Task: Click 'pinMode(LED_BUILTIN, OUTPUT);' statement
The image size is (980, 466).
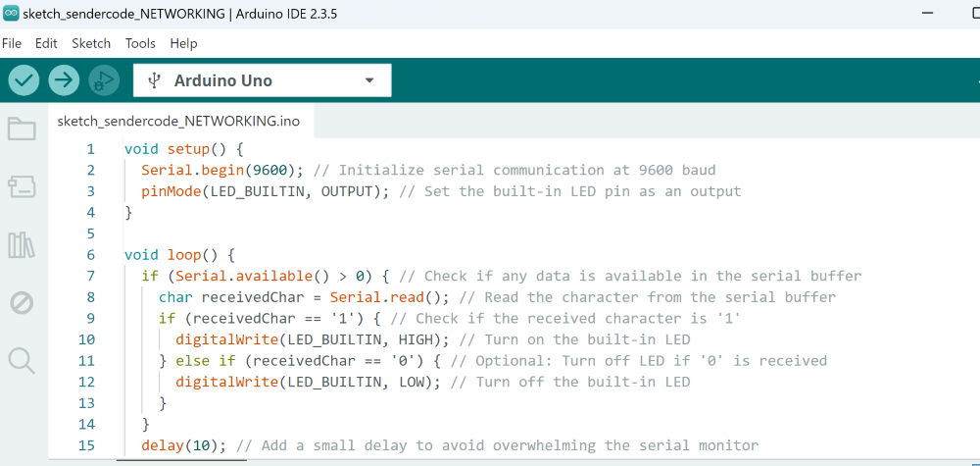Action: pos(266,191)
